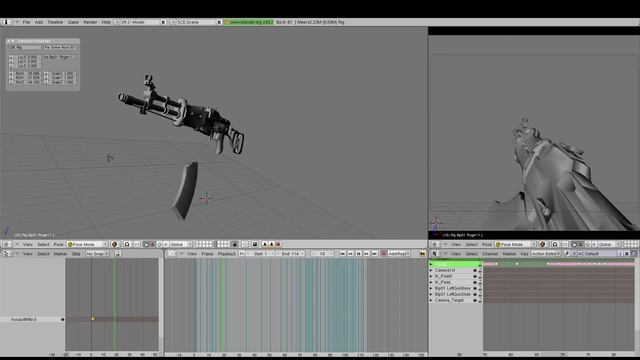Open the SCE:Scene selector dropdown

pos(173,22)
